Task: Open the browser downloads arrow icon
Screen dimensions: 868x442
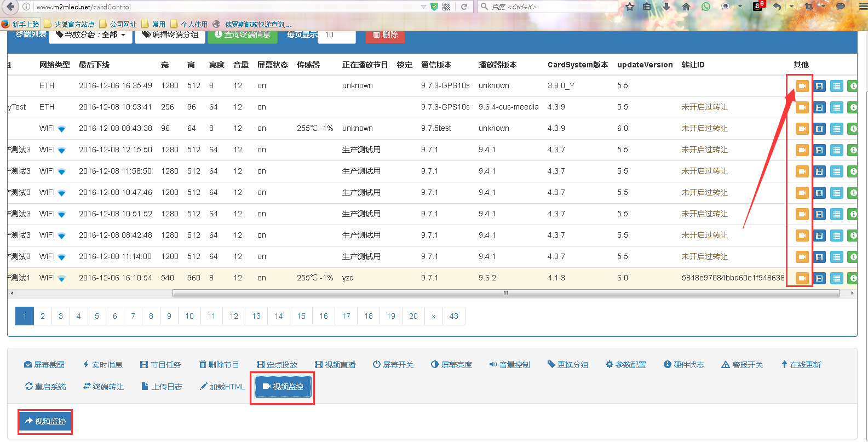Action: pos(666,7)
